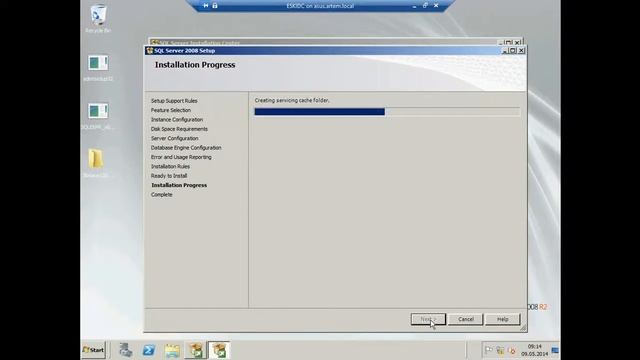Viewport: 640px width, 360px height.
Task: Switch to first SQL setup taskbar item
Action: pyautogui.click(x=196, y=350)
